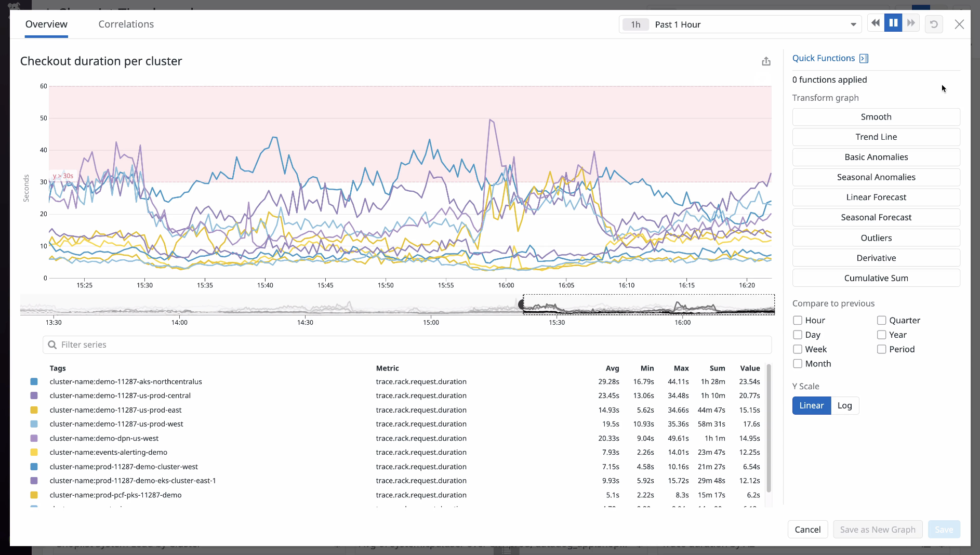980x555 pixels.
Task: Click the reset zoom undo icon
Action: pos(934,24)
